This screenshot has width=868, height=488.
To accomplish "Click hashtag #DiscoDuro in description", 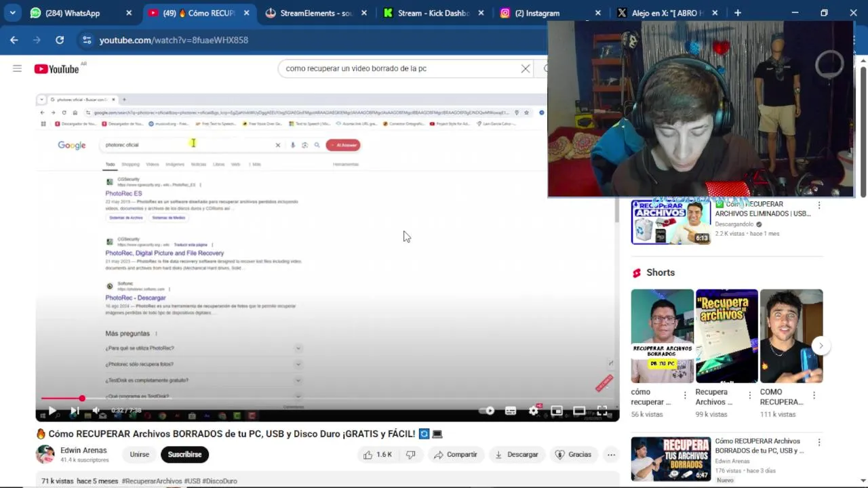I will (220, 481).
